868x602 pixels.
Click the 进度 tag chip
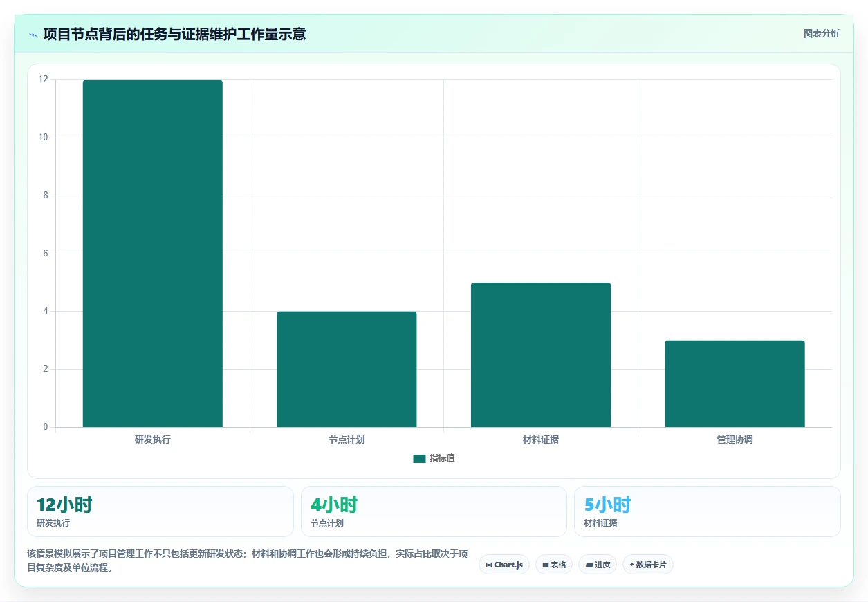pyautogui.click(x=598, y=565)
